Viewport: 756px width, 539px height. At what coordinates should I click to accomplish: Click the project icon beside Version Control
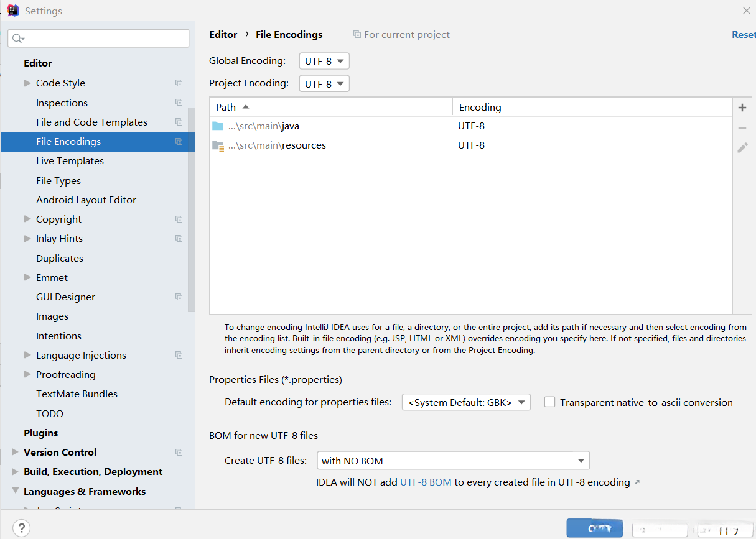click(179, 453)
